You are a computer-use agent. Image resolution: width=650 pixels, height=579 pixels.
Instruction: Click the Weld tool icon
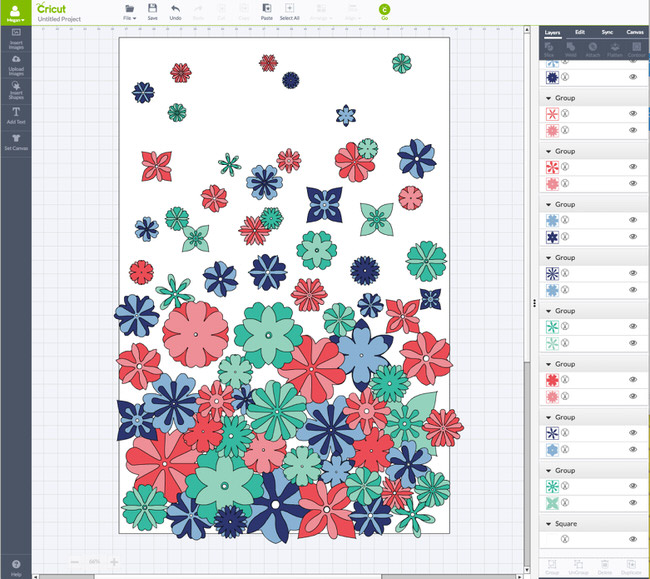click(571, 49)
